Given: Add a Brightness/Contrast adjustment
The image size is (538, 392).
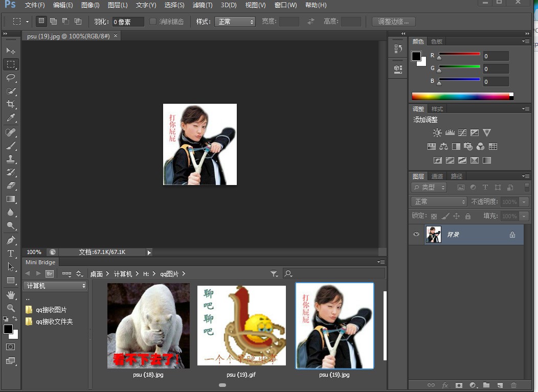Looking at the screenshot, I should click(x=437, y=133).
